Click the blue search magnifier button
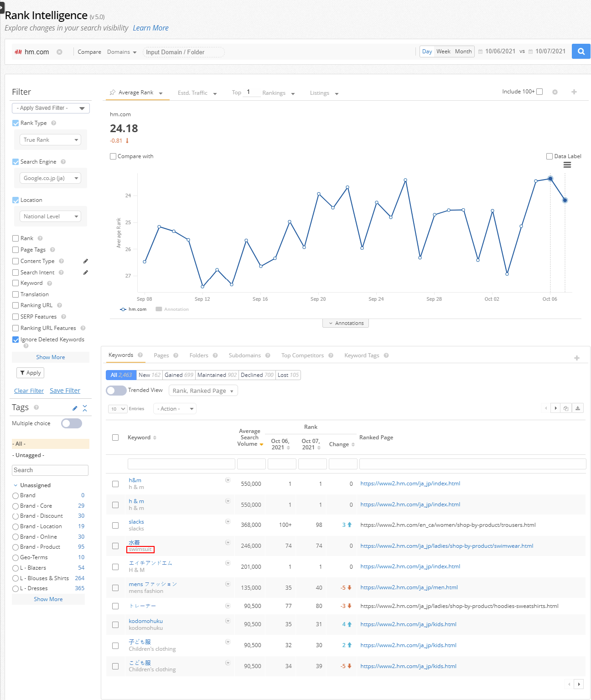The image size is (591, 700). pyautogui.click(x=581, y=51)
